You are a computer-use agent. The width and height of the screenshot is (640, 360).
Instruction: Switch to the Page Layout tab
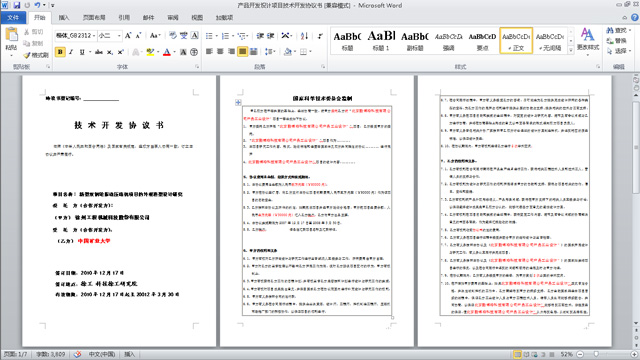pos(94,18)
